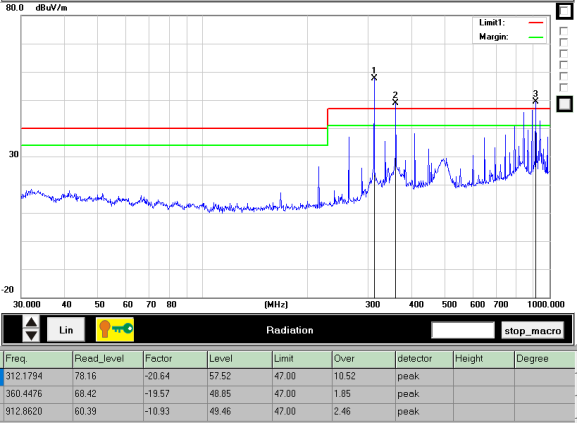Image resolution: width=577 pixels, height=423 pixels.
Task: Click the 60.39 read level cell
Action: point(107,412)
